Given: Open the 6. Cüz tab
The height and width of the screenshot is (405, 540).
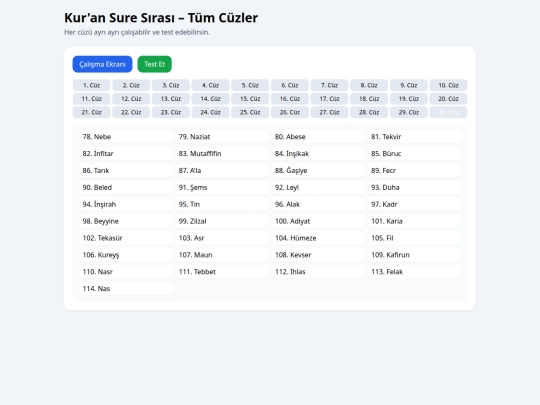Looking at the screenshot, I should point(290,85).
